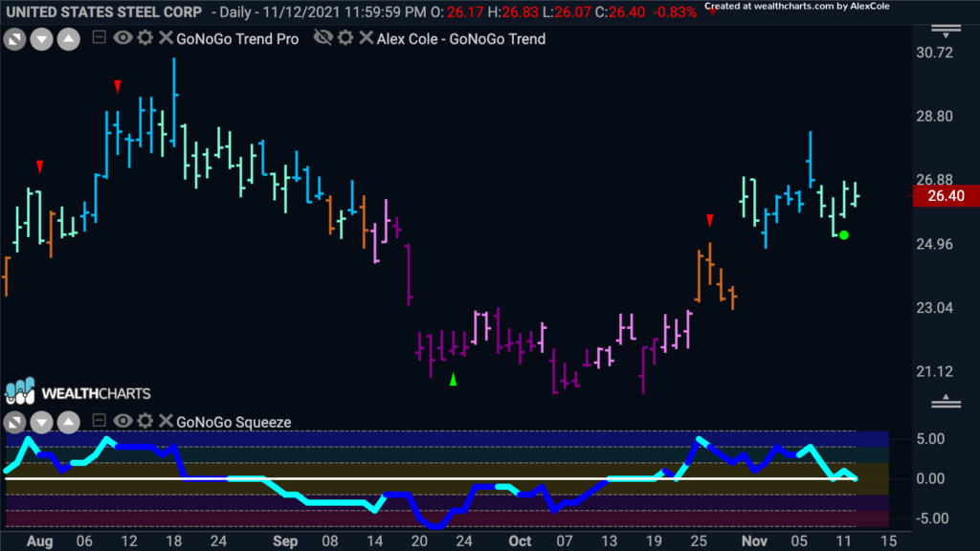Image resolution: width=980 pixels, height=551 pixels.
Task: Click the closing price C:26.40 value
Action: coord(620,11)
